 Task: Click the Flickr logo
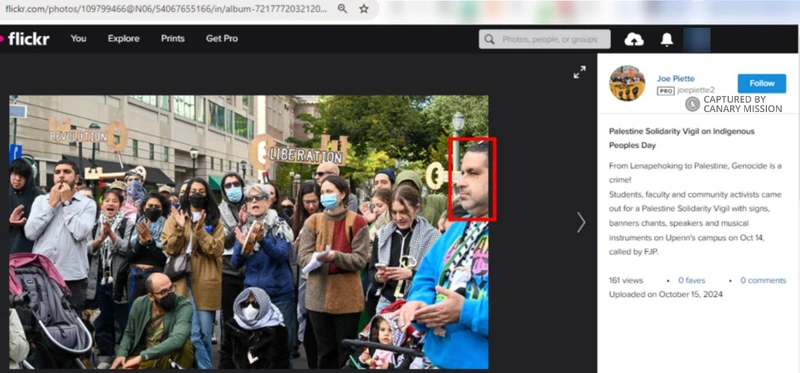tap(25, 39)
